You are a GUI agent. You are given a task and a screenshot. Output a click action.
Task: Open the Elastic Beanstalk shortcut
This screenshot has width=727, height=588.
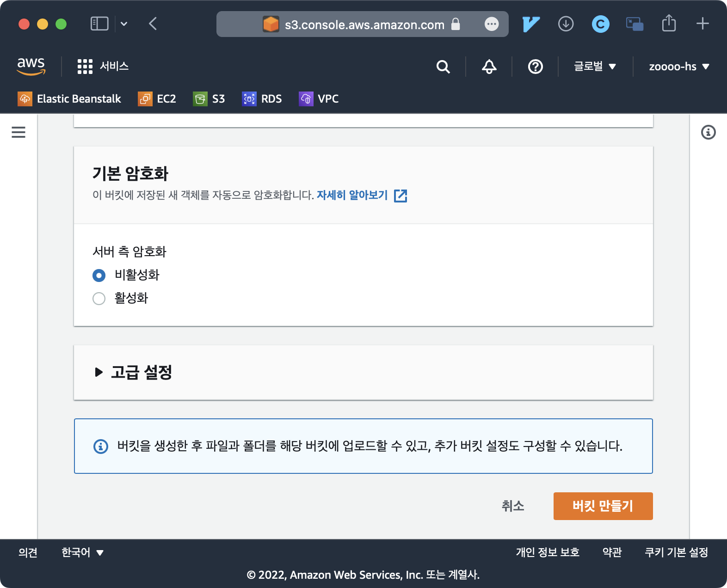tap(69, 99)
